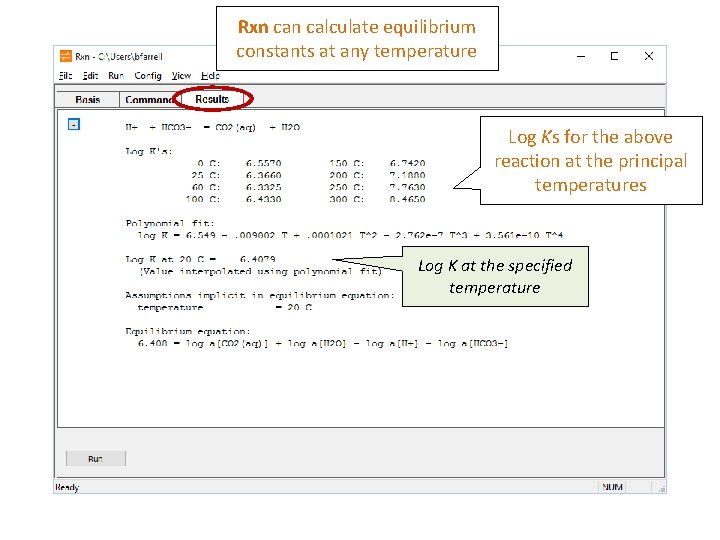This screenshot has width=720, height=540.
Task: Click the 'temperature = 20 C' line
Action: pos(225,307)
